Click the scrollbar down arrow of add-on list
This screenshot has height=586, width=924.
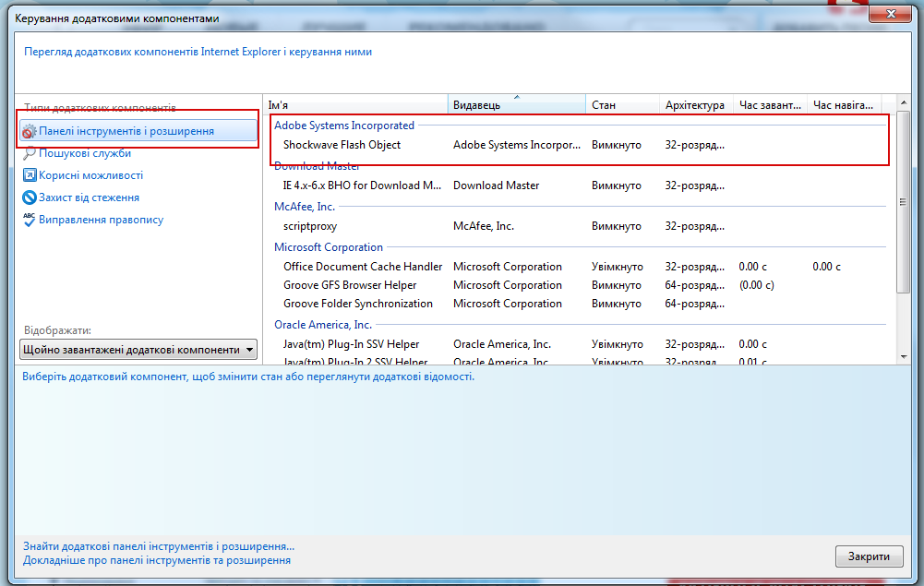(904, 357)
